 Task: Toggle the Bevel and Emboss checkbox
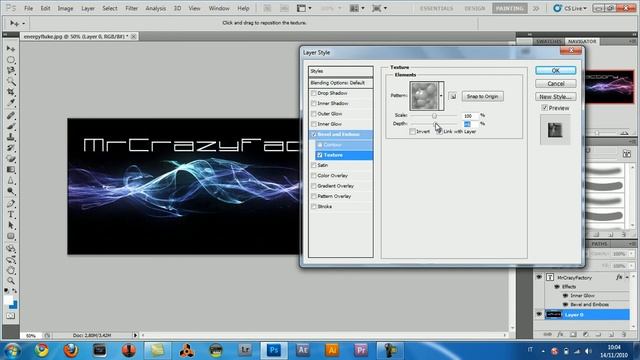313,134
